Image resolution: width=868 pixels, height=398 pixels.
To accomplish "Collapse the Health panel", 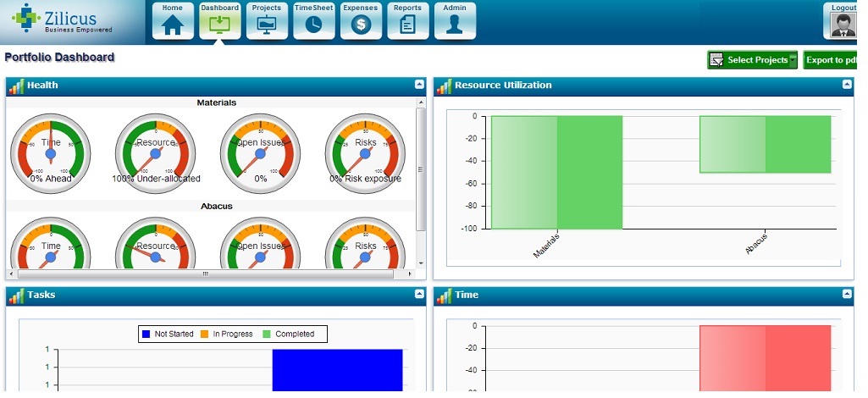I will coord(419,85).
